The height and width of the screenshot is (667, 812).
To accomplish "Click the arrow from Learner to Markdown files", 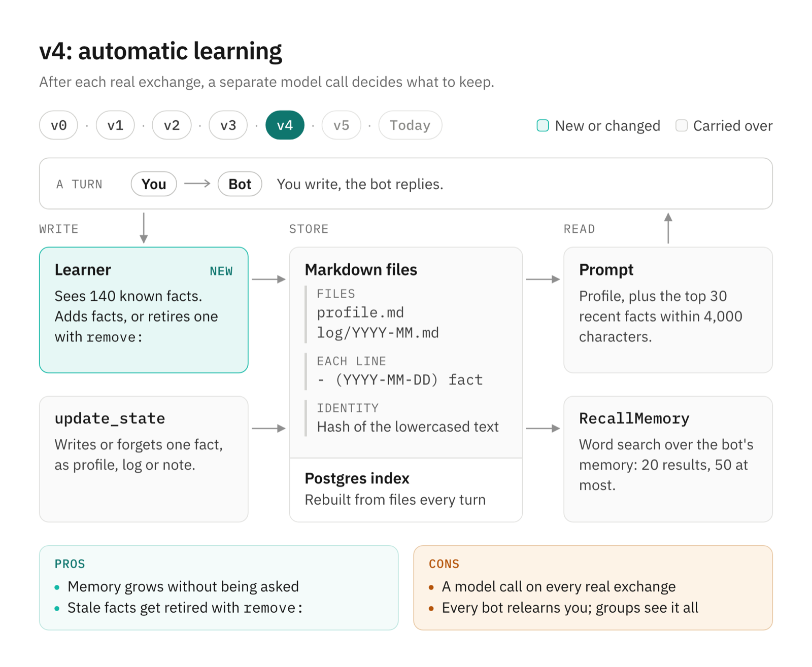I will pyautogui.click(x=269, y=279).
